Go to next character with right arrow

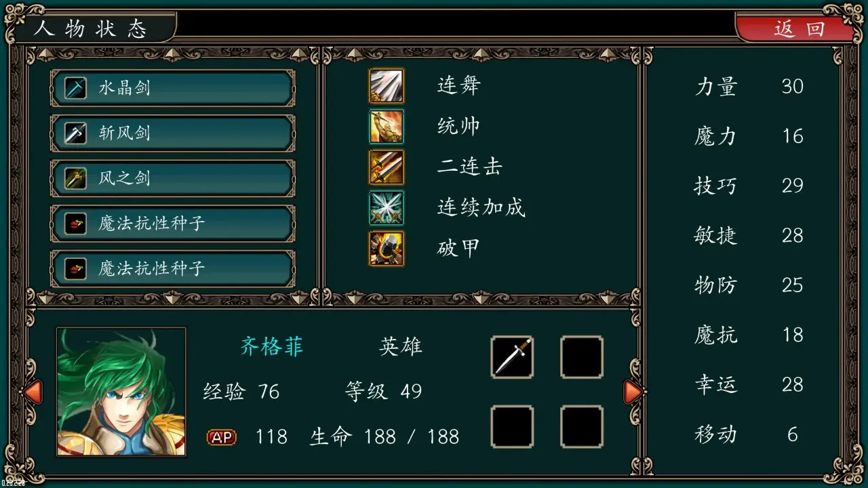point(632,392)
